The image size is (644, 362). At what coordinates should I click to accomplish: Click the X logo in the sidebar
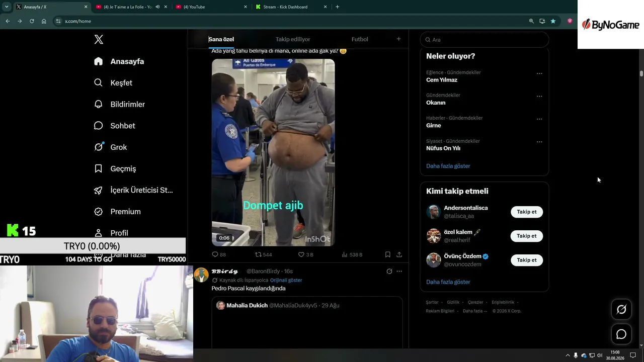click(x=99, y=40)
